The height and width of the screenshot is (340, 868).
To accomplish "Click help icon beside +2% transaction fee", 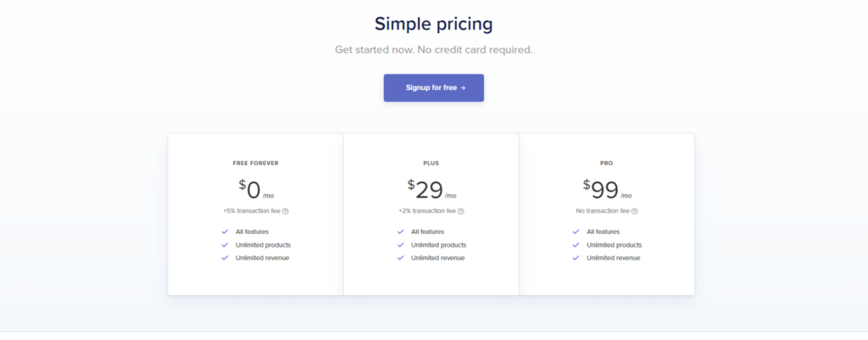I will pyautogui.click(x=460, y=211).
